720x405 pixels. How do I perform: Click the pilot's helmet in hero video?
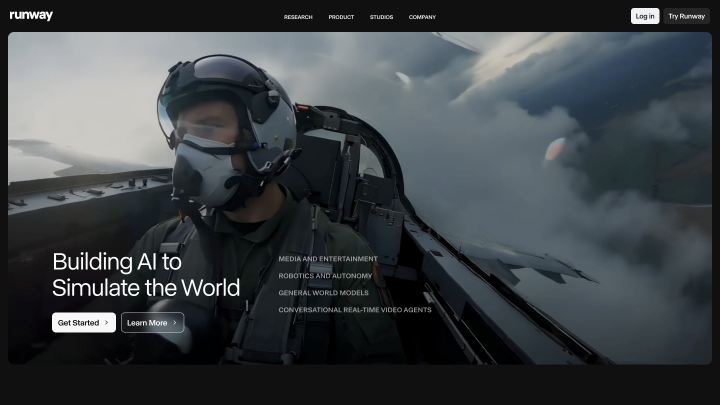[230, 95]
